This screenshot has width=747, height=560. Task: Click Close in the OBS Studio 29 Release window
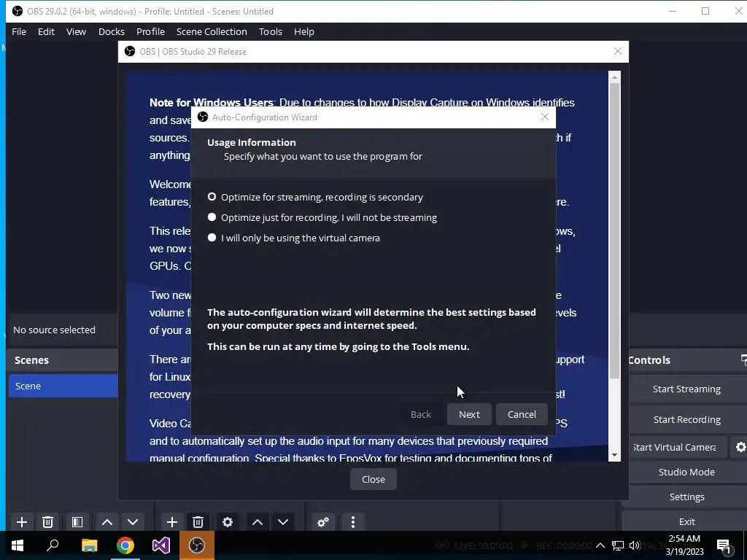pos(373,479)
